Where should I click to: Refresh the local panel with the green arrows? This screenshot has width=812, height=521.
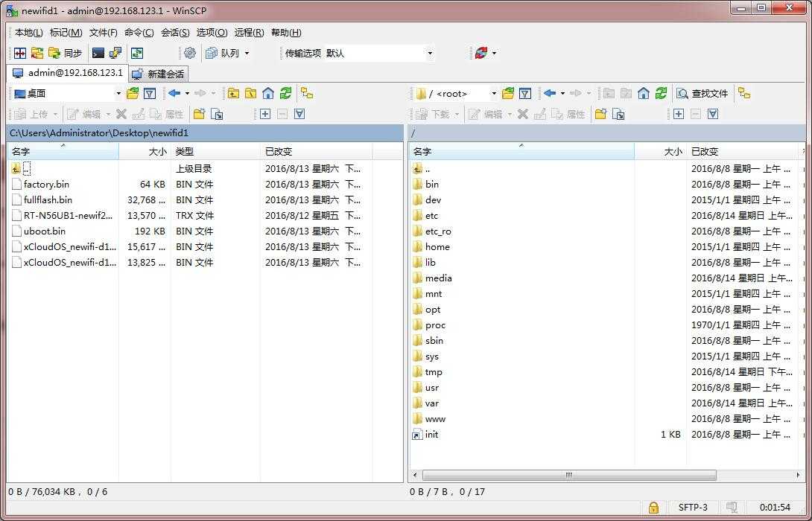285,94
